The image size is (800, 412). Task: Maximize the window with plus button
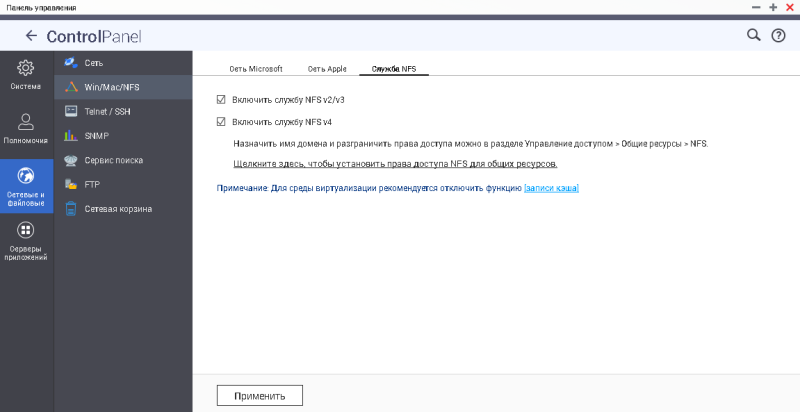[773, 7]
